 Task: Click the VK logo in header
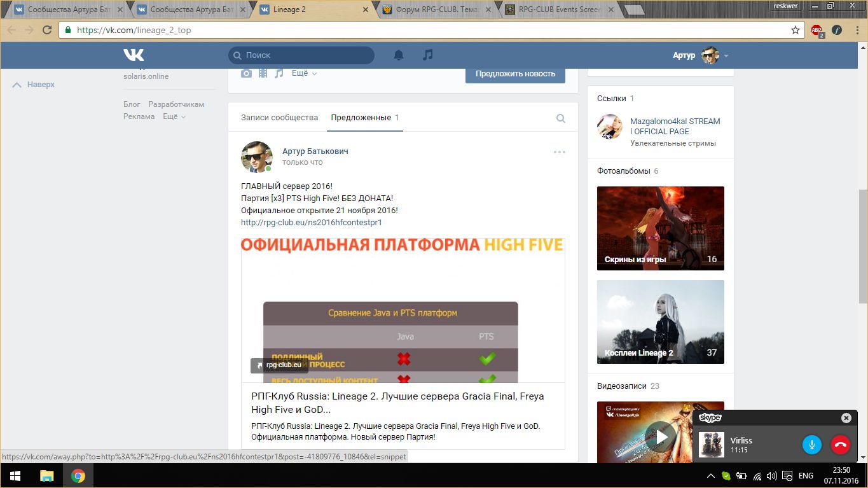pos(134,55)
